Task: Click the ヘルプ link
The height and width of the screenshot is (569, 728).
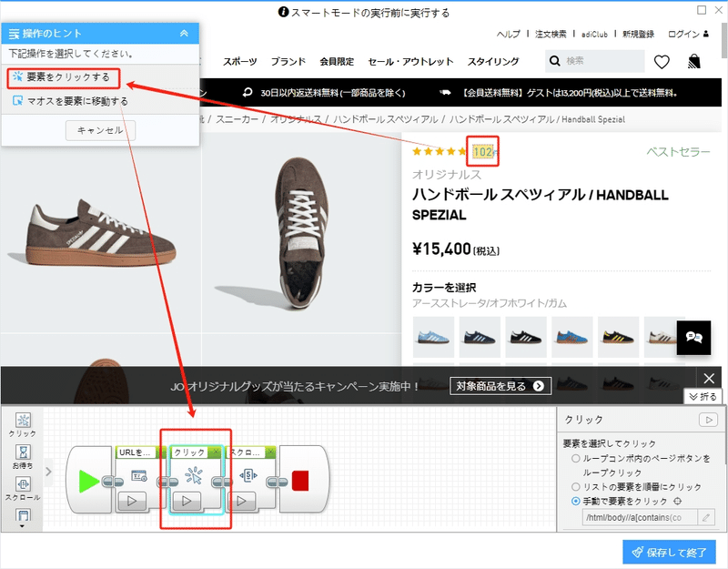Action: [x=509, y=34]
